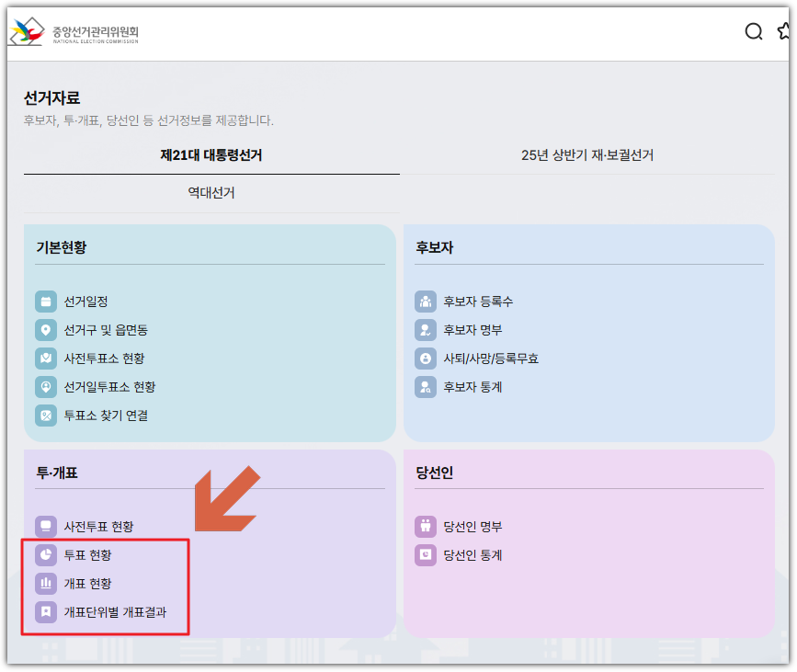Click the icon beside 당선인 명부
This screenshot has width=797, height=672.
tap(426, 526)
